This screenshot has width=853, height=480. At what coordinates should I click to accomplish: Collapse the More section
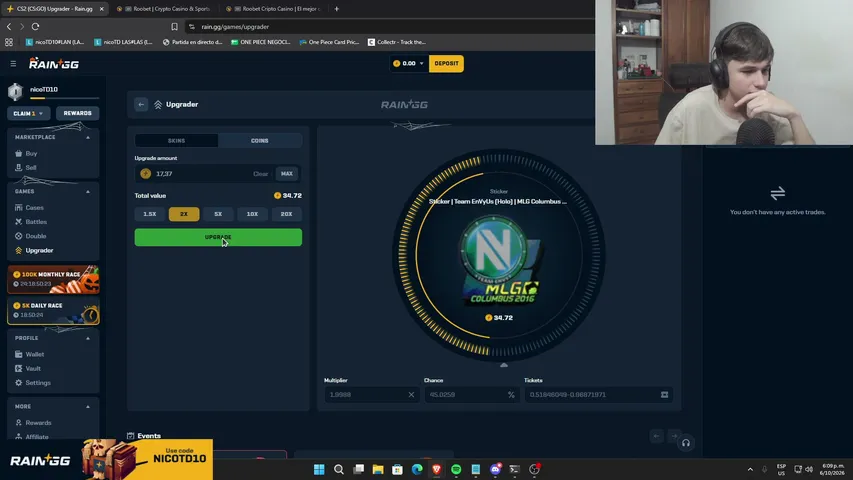[88, 407]
